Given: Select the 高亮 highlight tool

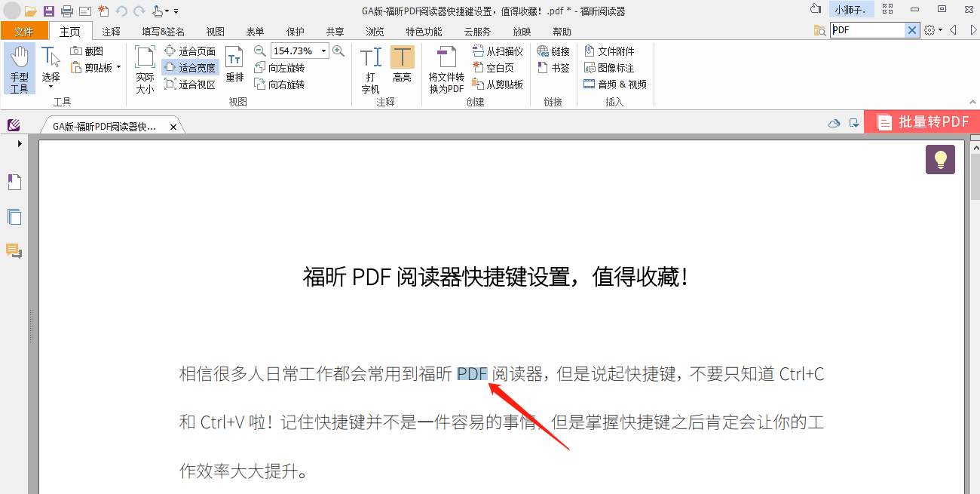Looking at the screenshot, I should [402, 68].
